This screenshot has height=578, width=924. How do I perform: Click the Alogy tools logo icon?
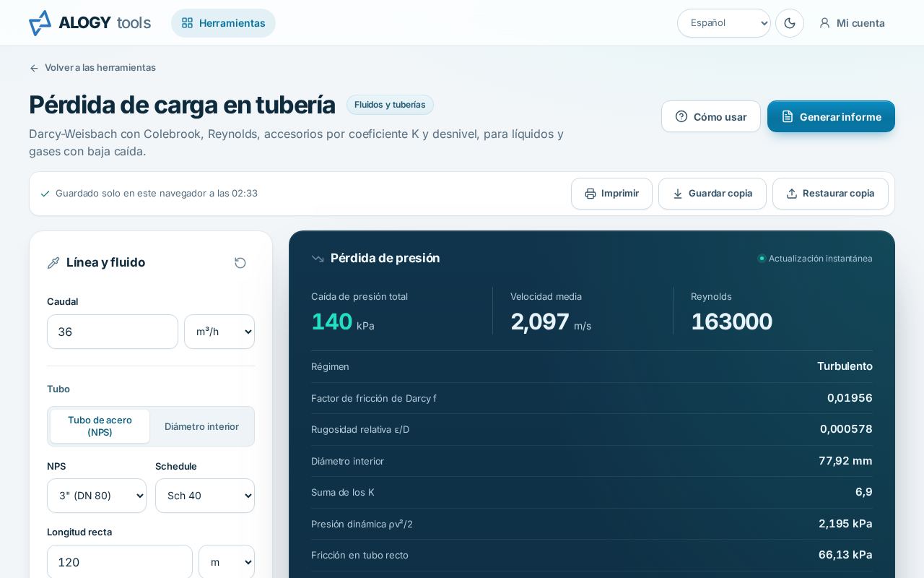click(40, 23)
